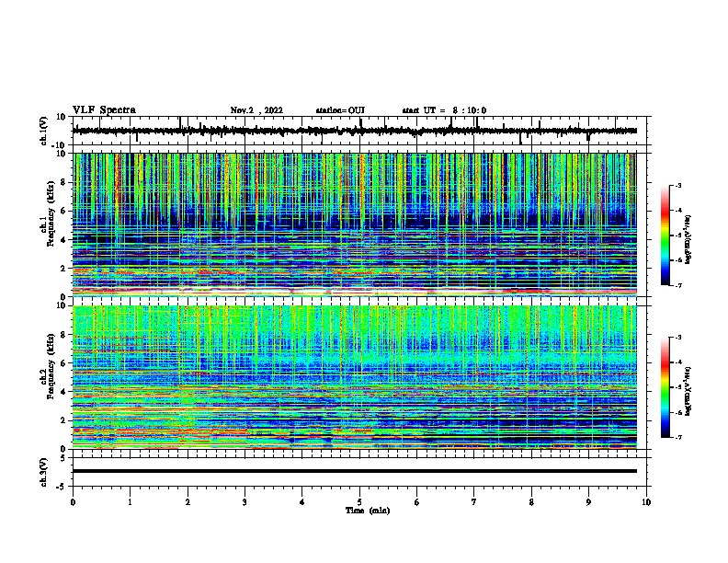Screen dimensions: 728x563
Task: Click the "-7" label on ch.2 color scale
Action: pyautogui.click(x=678, y=438)
